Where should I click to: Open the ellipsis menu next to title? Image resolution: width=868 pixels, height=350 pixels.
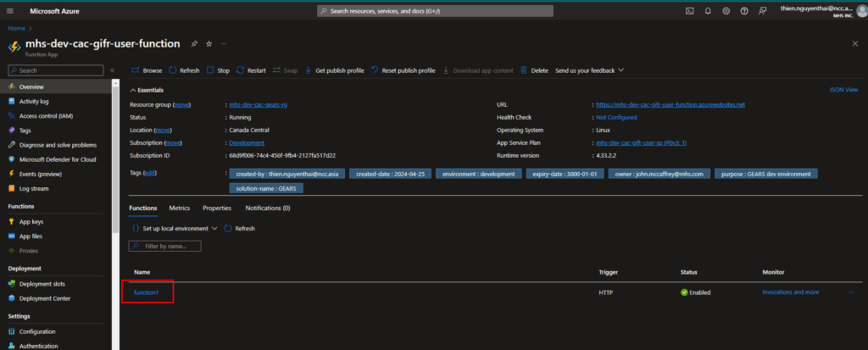pyautogui.click(x=224, y=44)
